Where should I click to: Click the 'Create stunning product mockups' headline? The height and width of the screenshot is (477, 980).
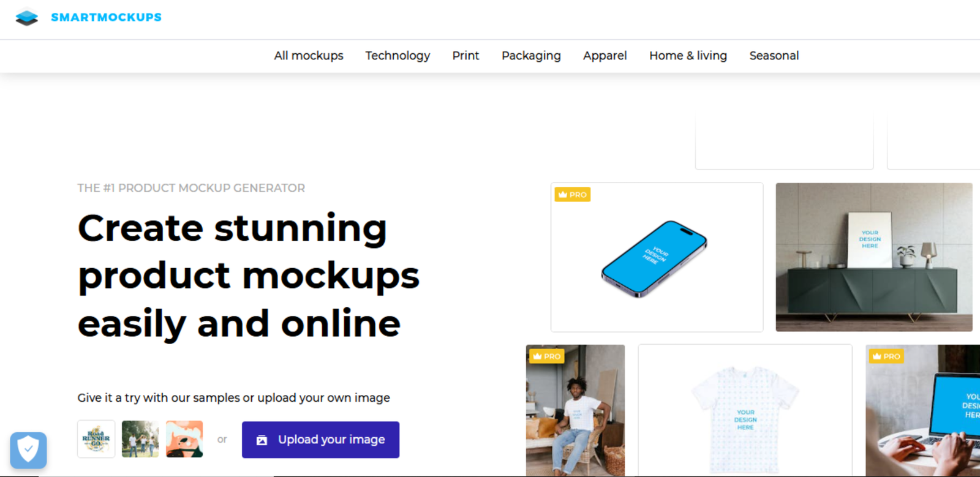point(249,276)
